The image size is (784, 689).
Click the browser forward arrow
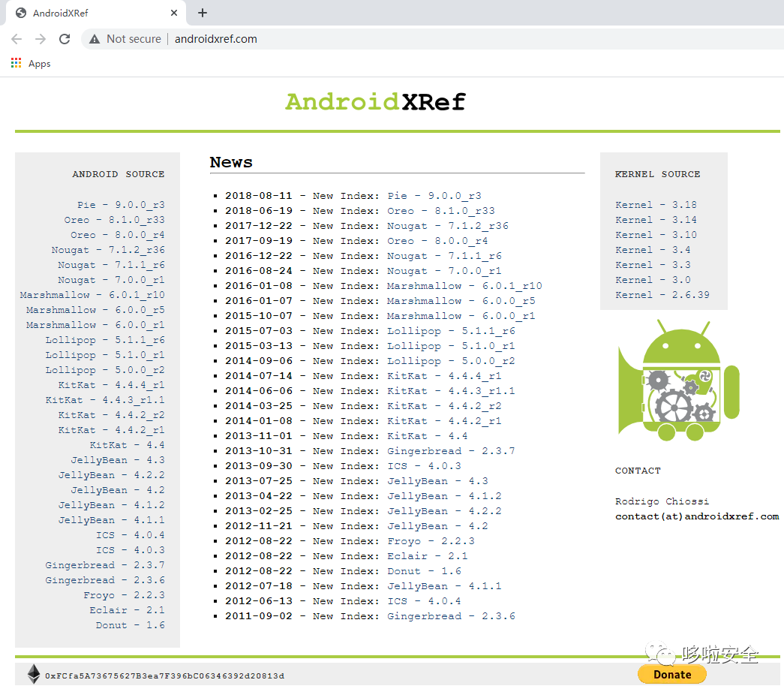(x=41, y=39)
